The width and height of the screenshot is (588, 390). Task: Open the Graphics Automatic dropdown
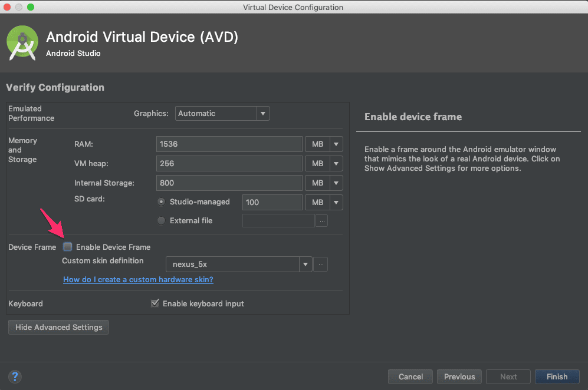[222, 113]
